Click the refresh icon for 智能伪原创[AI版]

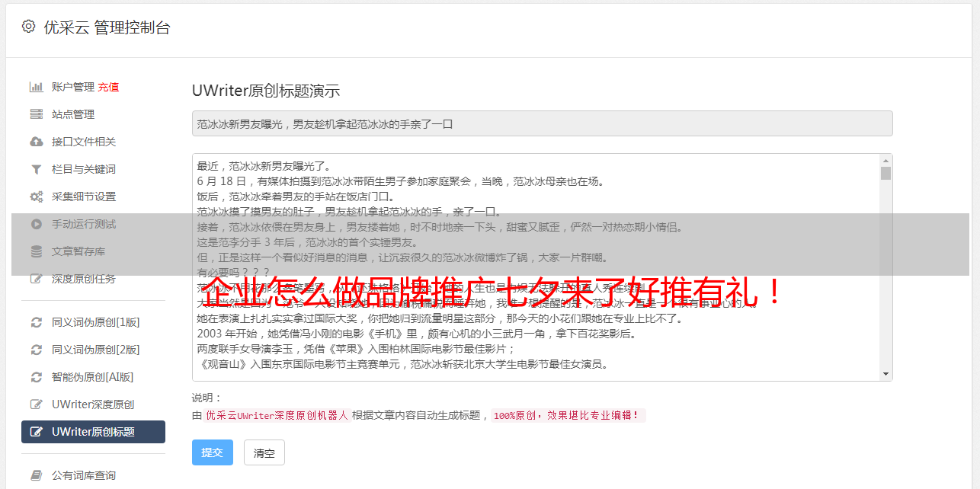pyautogui.click(x=36, y=377)
